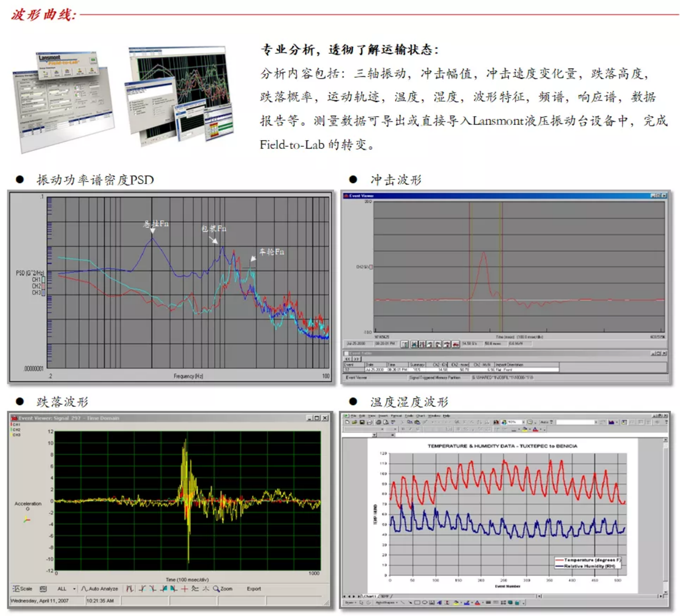Screen dimensions: 680x616
Task: Click the Auto Analyze button
Action: pyautogui.click(x=100, y=589)
